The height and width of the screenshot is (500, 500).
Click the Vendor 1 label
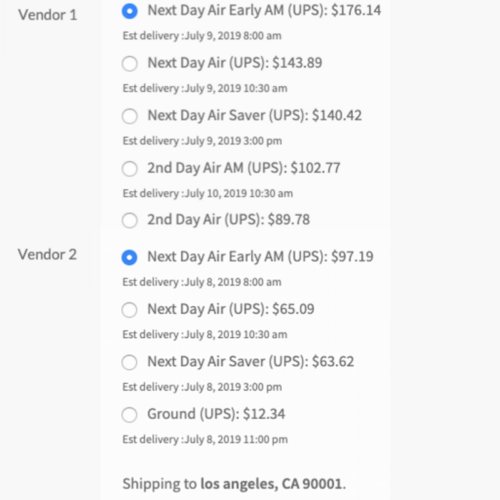point(48,15)
